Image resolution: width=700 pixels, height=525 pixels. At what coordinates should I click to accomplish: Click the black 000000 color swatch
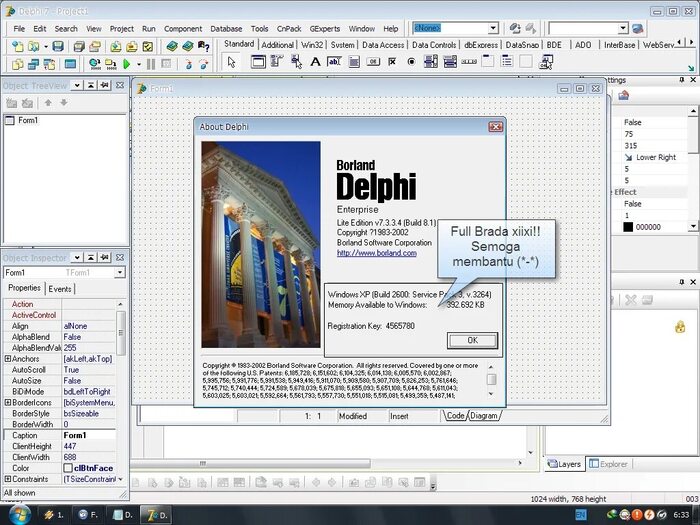click(x=627, y=227)
